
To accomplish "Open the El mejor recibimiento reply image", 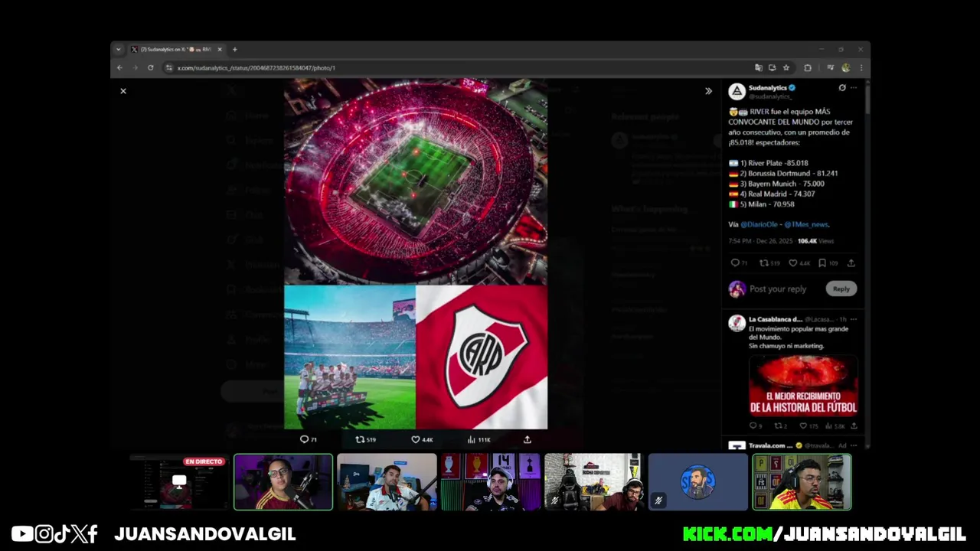I will point(803,386).
